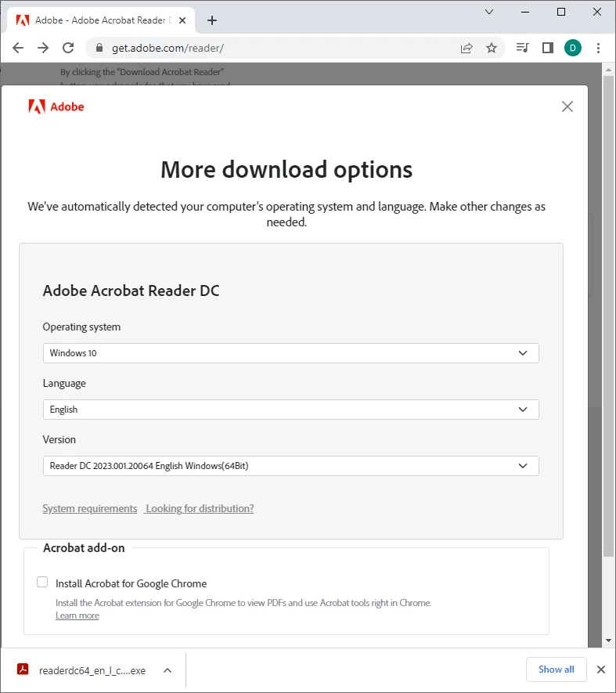This screenshot has height=693, width=616.
Task: Expand the Language dropdown showing English
Action: (290, 410)
